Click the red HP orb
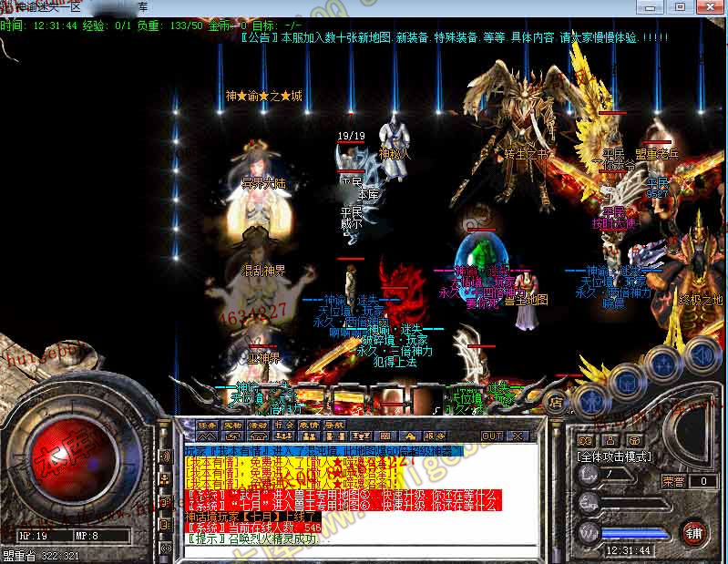Image resolution: width=728 pixels, height=564 pixels. pyautogui.click(x=75, y=458)
